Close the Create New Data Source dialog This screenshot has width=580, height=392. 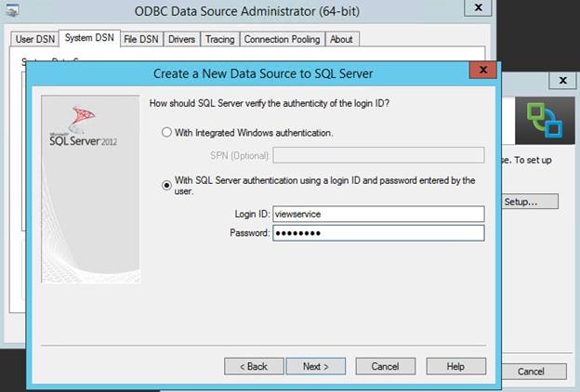click(x=482, y=70)
